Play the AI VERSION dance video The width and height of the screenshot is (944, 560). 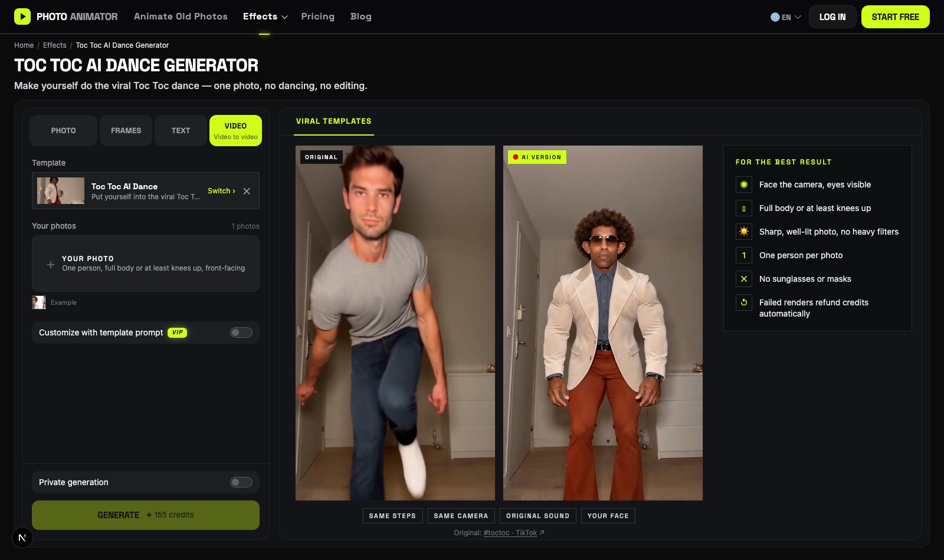(x=603, y=323)
